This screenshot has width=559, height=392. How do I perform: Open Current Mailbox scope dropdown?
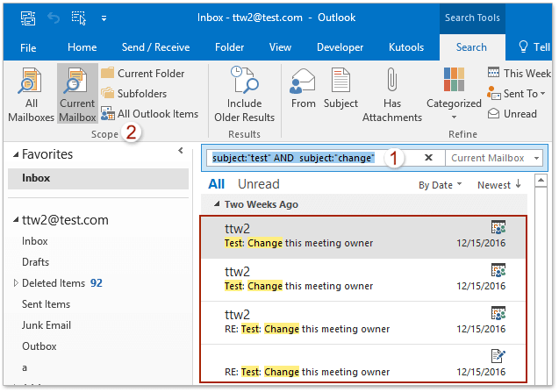[494, 158]
